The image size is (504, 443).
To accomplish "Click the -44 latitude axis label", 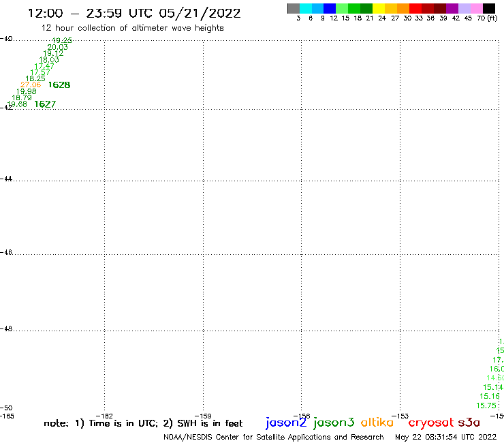I will [6, 179].
